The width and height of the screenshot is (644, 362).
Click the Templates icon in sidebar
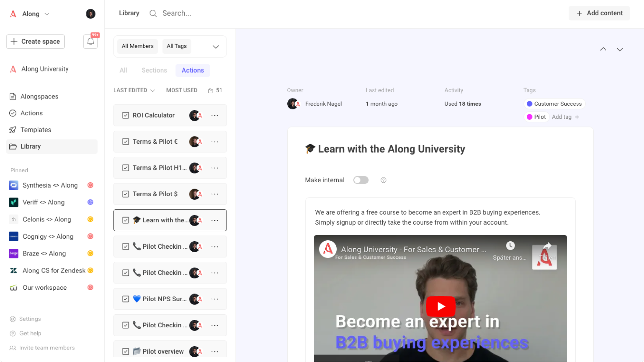13,129
